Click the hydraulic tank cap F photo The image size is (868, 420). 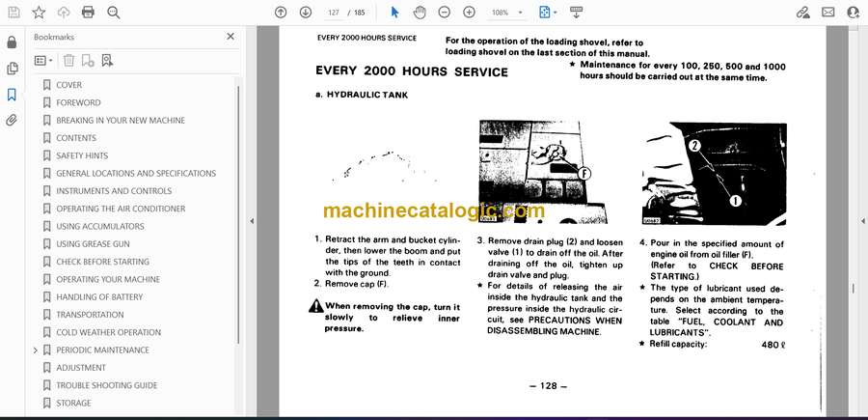(542, 172)
